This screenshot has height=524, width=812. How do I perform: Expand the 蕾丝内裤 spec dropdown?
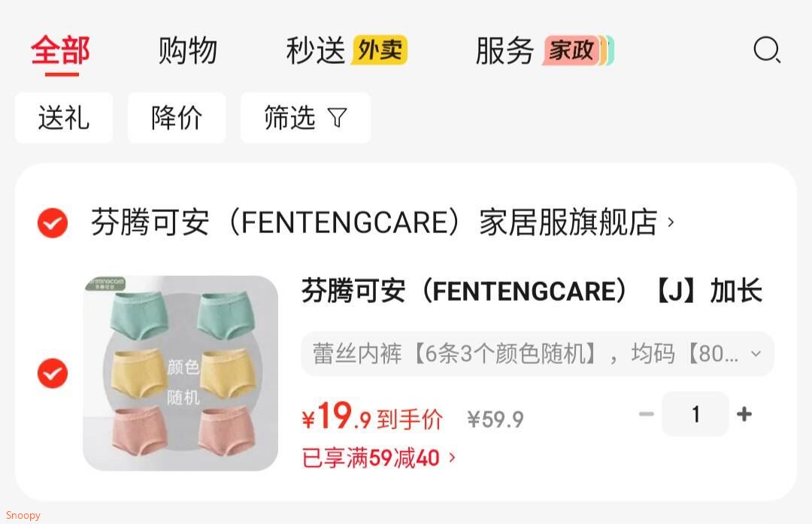(537, 353)
